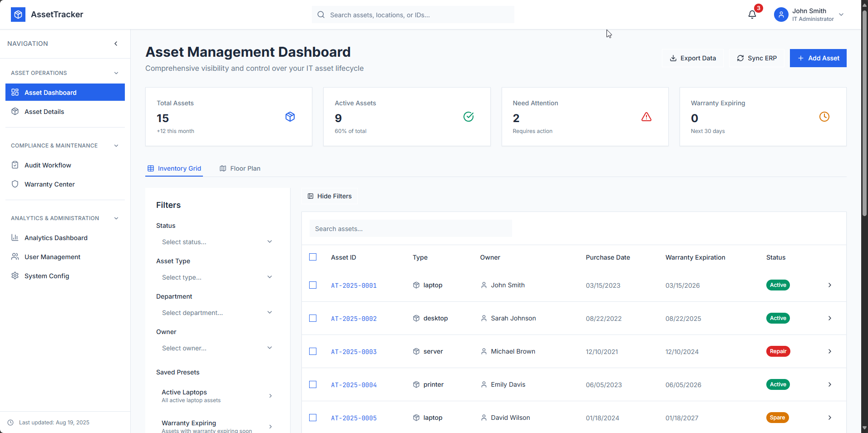
Task: Open System Config settings
Action: coord(65,276)
